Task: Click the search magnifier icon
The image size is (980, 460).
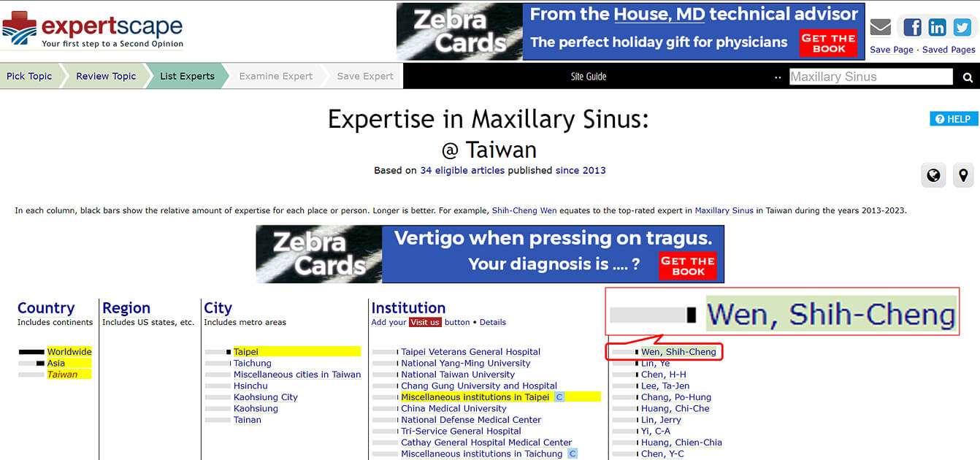Action: [968, 77]
